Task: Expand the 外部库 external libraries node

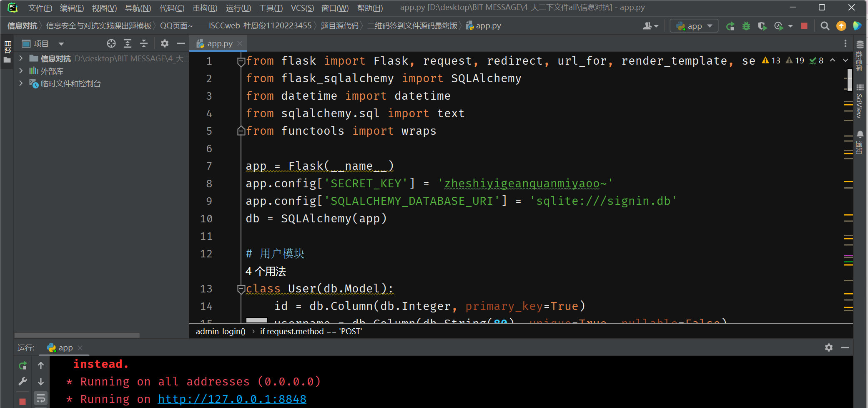Action: 21,71
